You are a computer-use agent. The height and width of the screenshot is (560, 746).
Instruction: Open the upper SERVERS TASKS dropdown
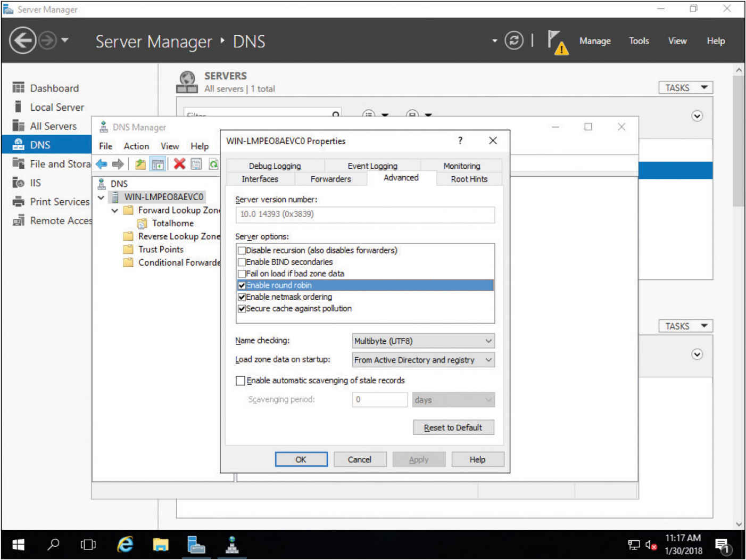click(685, 88)
